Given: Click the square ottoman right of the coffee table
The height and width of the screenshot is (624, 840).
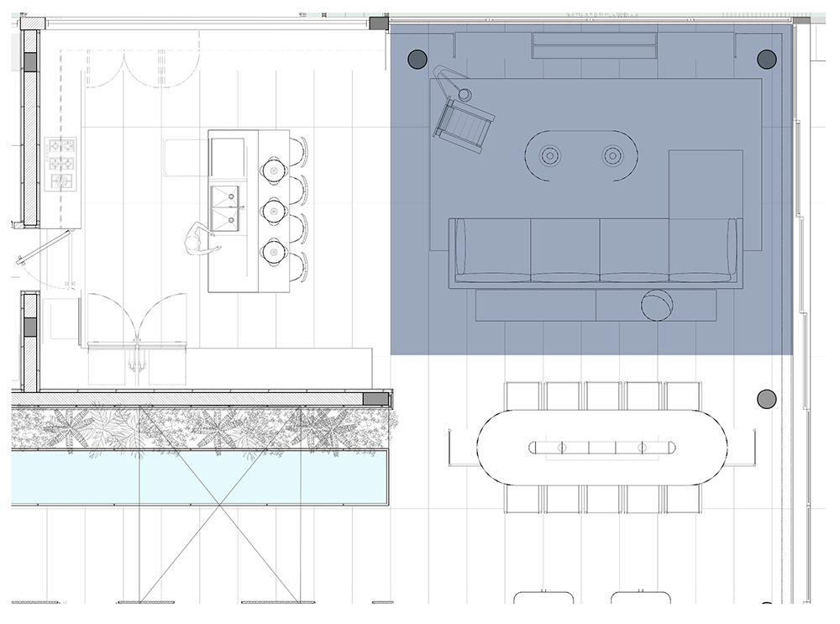Looking at the screenshot, I should pos(706,181).
